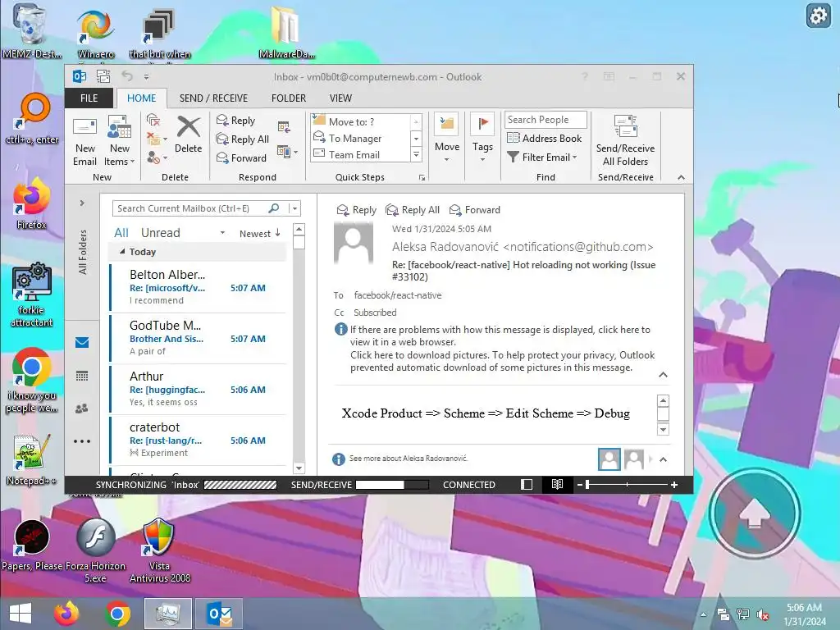The width and height of the screenshot is (840, 630).
Task: Open the FILE tab
Action: click(x=89, y=98)
